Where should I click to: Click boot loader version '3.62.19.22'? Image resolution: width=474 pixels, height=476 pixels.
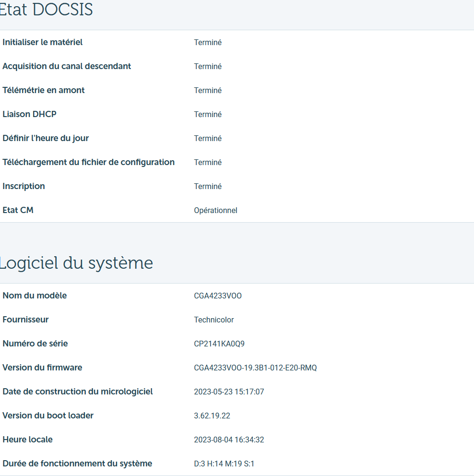point(212,416)
